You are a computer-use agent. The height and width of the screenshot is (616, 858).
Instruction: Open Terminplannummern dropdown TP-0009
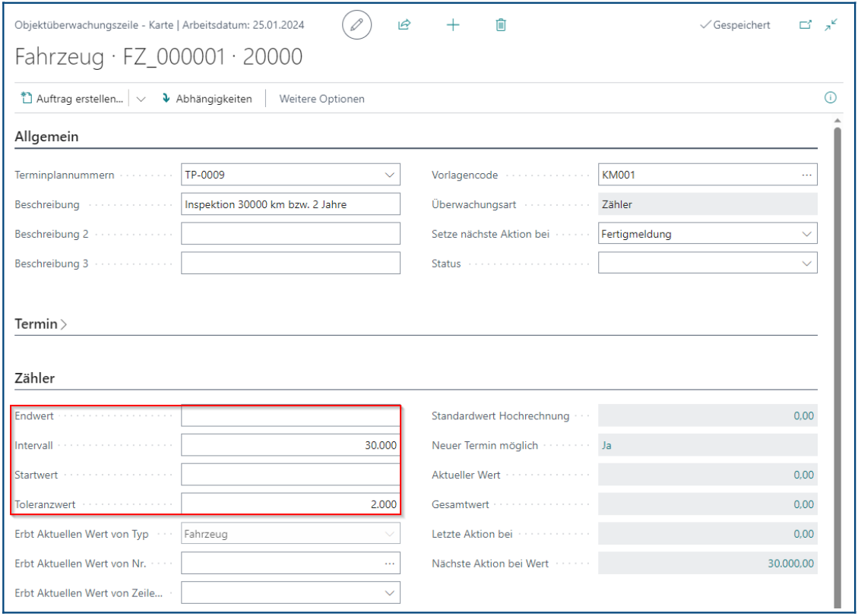390,175
